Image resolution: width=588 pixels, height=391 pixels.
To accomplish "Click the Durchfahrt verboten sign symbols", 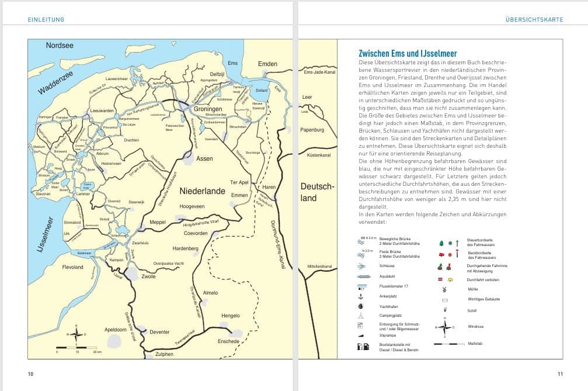I will tap(446, 279).
